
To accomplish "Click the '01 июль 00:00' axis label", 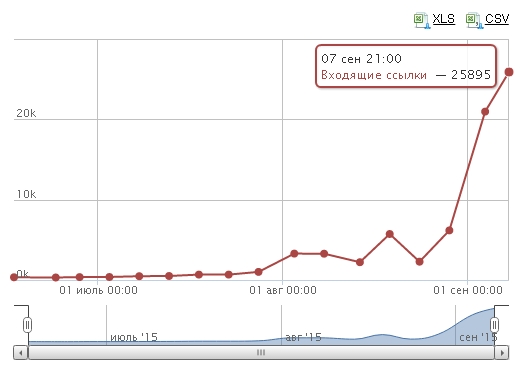I will pos(98,290).
